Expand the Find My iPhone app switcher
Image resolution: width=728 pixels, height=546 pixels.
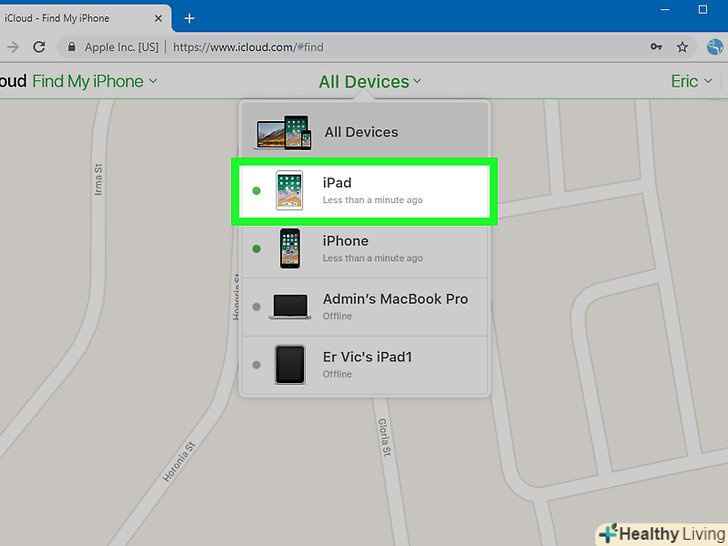(95, 81)
